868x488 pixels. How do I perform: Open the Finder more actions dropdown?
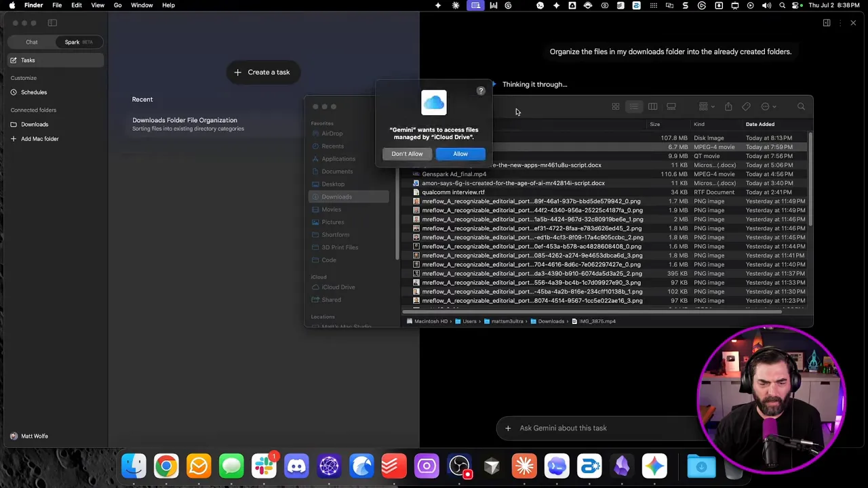coord(768,107)
